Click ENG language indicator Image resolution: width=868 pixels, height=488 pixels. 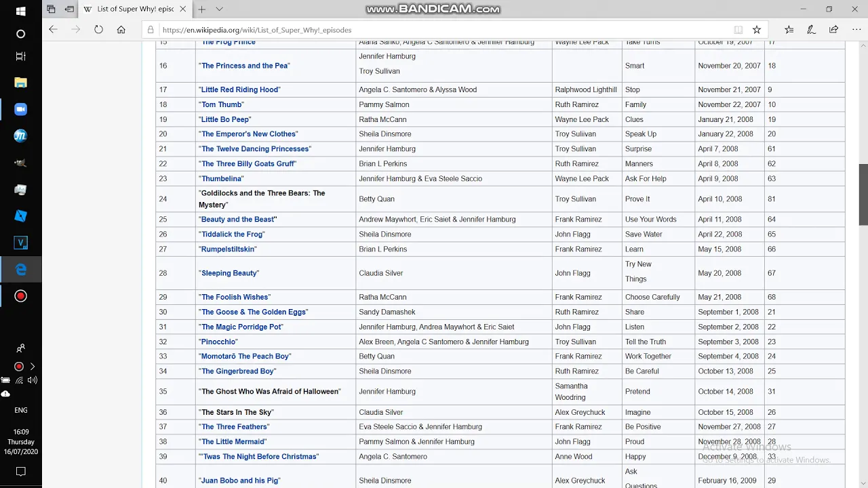(x=20, y=410)
